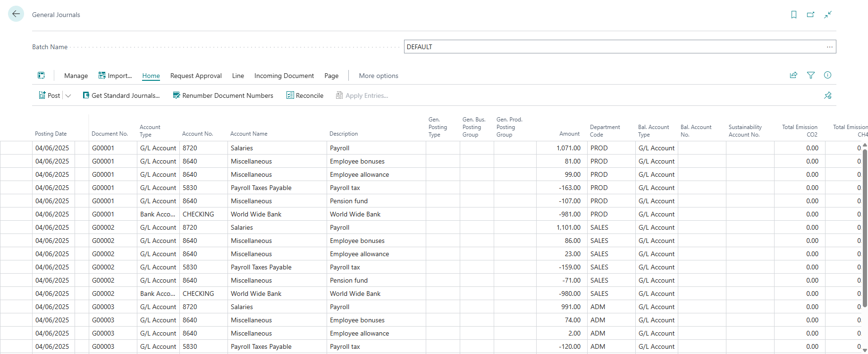Click Get Standard Journals...
868x354 pixels.
click(x=121, y=95)
